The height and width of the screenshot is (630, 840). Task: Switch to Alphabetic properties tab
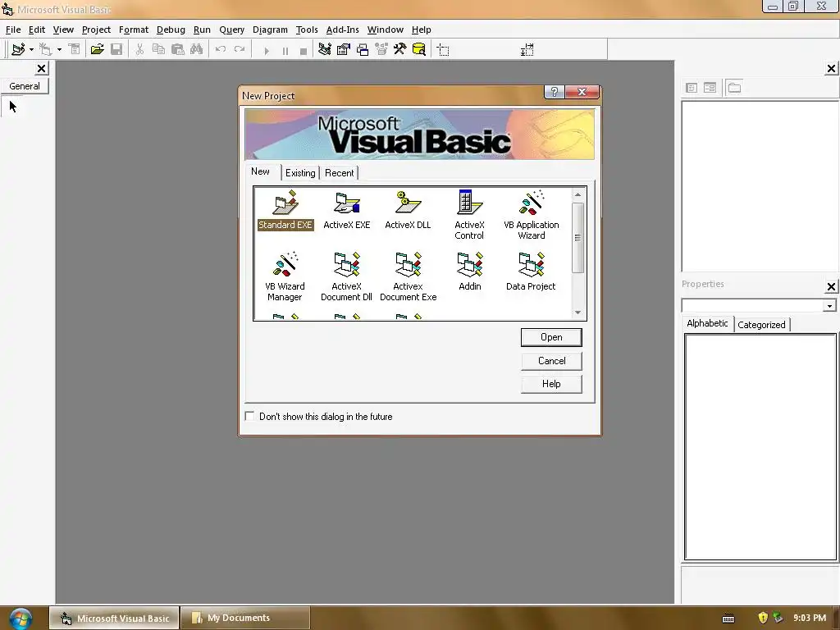tap(707, 323)
